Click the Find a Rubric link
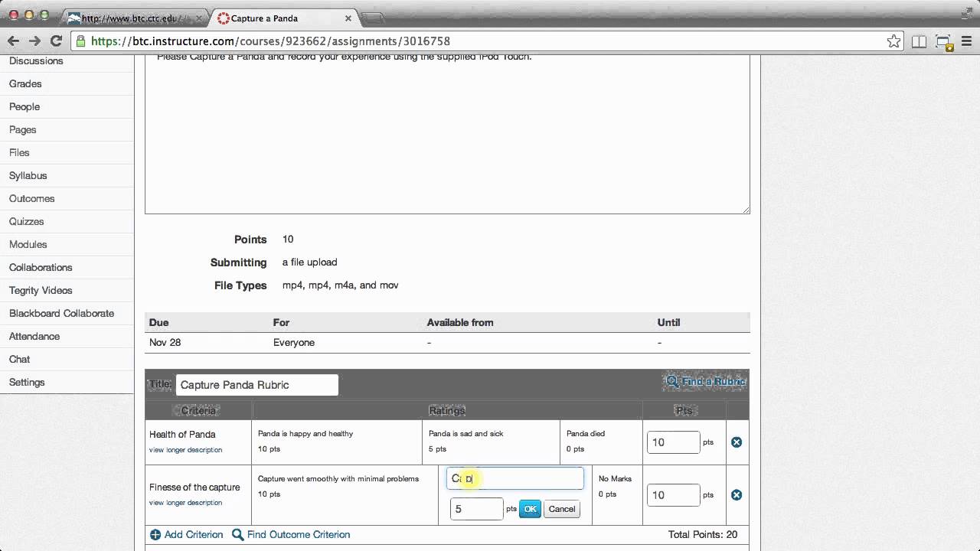This screenshot has height=551, width=980. [x=714, y=381]
